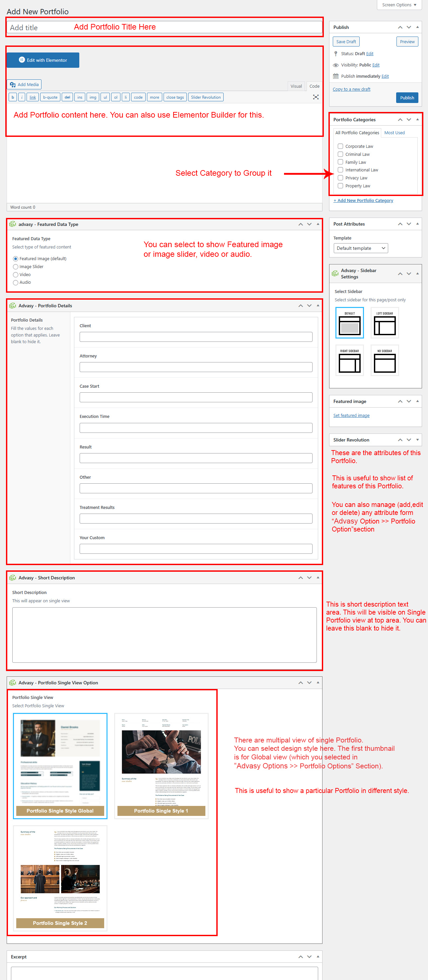This screenshot has width=428, height=980.
Task: Choose the Right Sidebar layout icon
Action: pyautogui.click(x=349, y=360)
